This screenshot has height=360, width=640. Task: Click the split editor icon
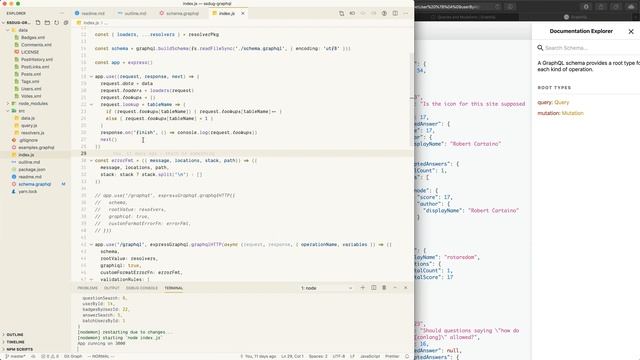pyautogui.click(x=395, y=13)
